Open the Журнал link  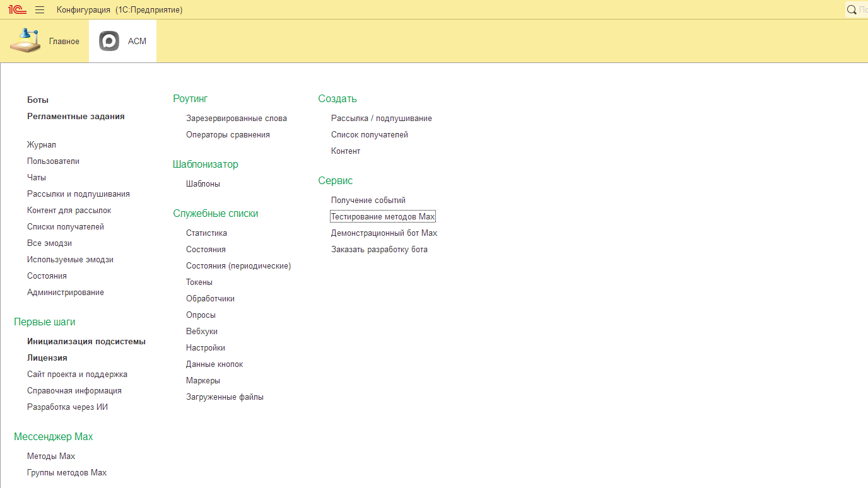coord(42,145)
